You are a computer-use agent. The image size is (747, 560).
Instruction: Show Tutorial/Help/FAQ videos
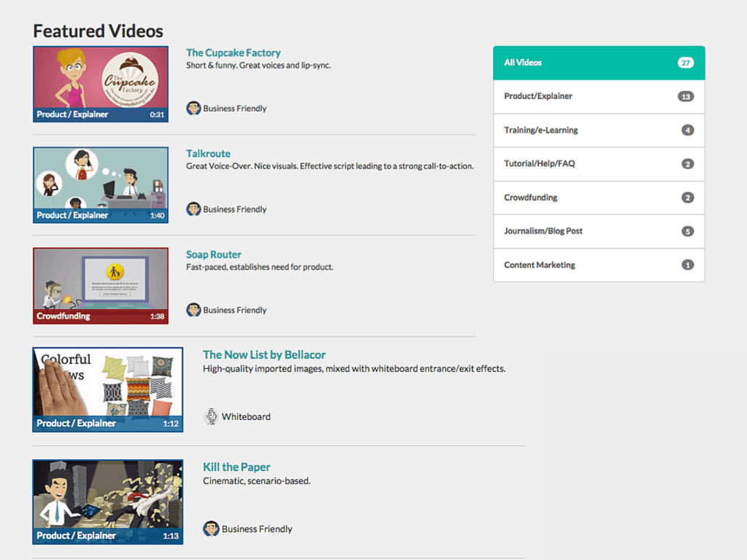[x=599, y=164]
